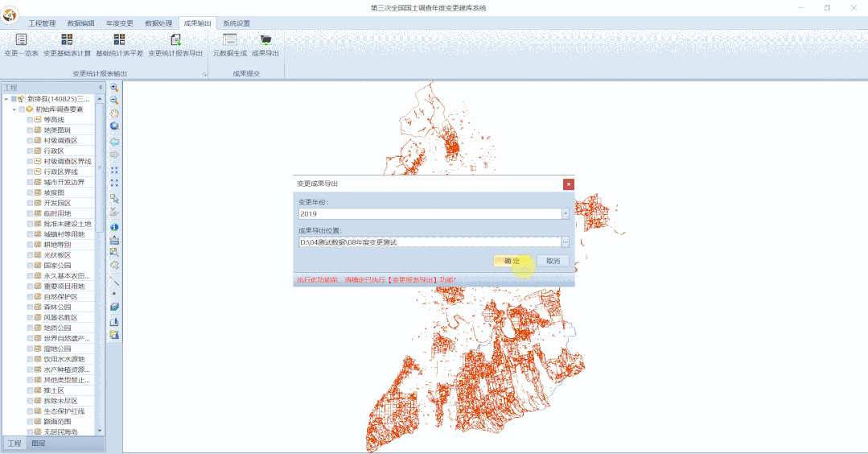This screenshot has height=454, width=868.
Task: Select the bottom map toolbar icon
Action: click(x=114, y=335)
